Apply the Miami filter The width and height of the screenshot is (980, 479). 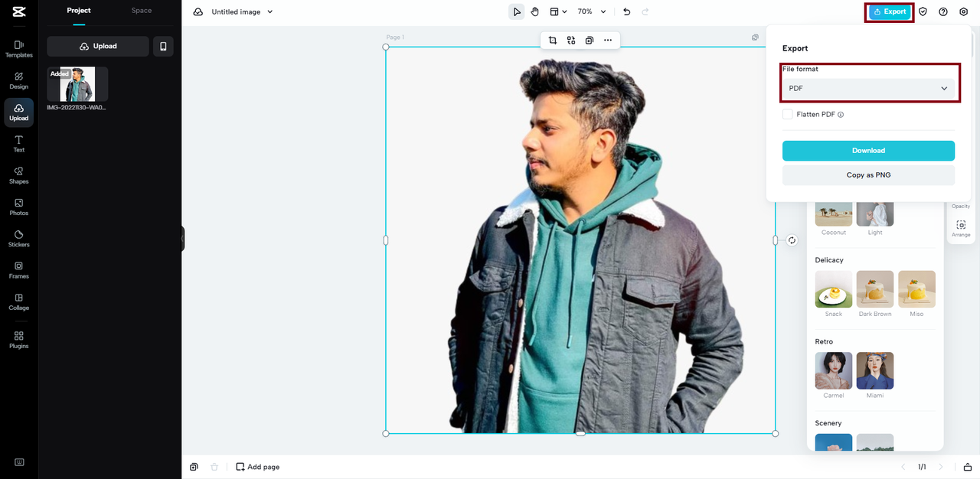click(875, 370)
